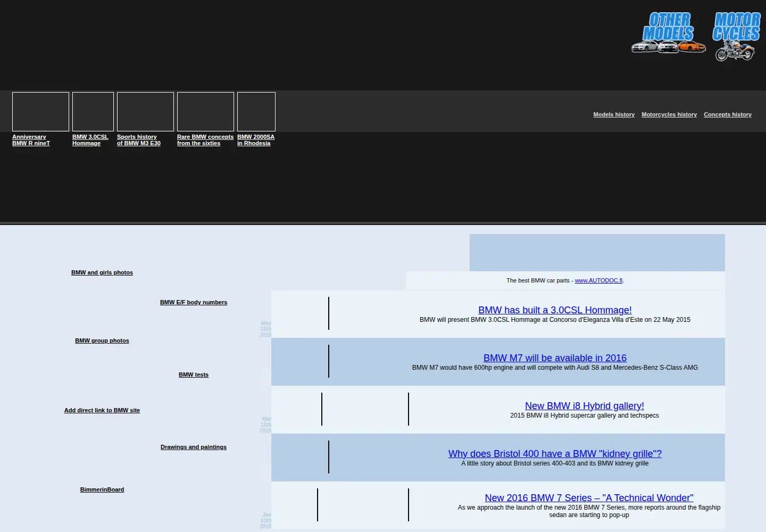The width and height of the screenshot is (766, 532).
Task: Click Anniversary BMW R nineT link
Action: coord(31,140)
